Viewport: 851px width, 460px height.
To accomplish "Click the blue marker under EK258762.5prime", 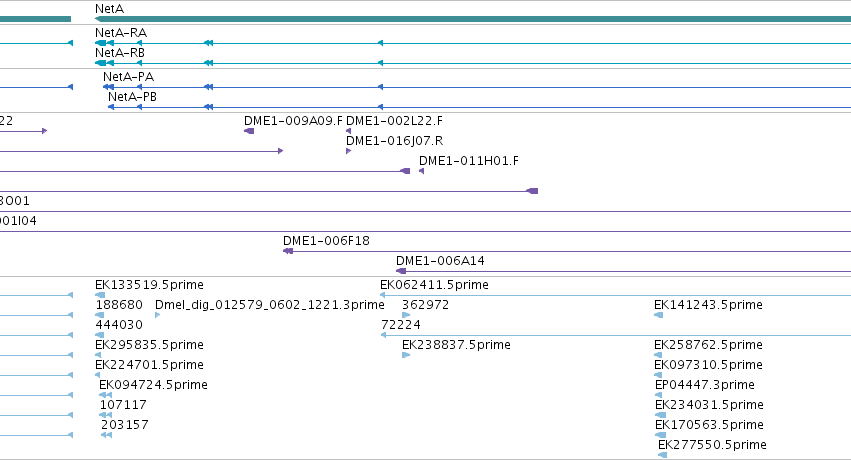I will click(x=658, y=355).
